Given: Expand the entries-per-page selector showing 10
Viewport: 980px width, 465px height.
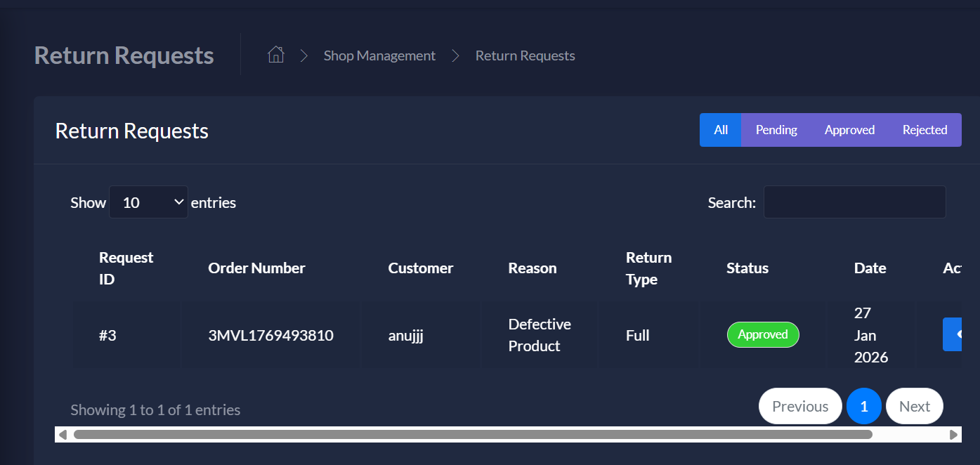Looking at the screenshot, I should (148, 202).
